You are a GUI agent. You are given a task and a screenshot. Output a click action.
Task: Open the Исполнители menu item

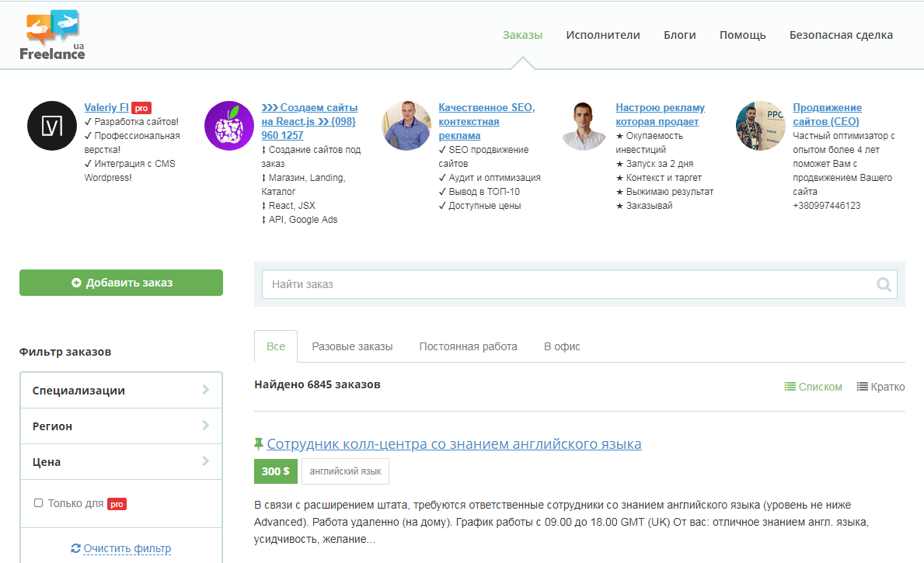(x=603, y=36)
